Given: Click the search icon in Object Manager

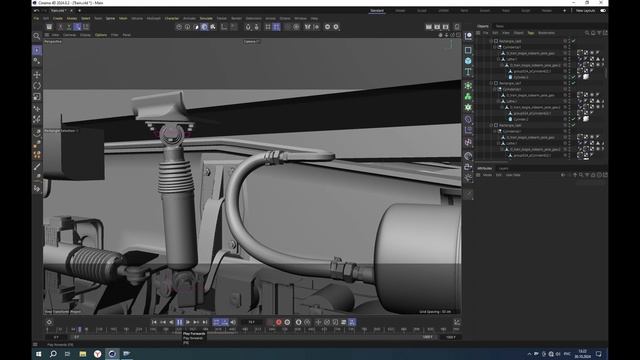Looking at the screenshot, I should pyautogui.click(x=587, y=33).
